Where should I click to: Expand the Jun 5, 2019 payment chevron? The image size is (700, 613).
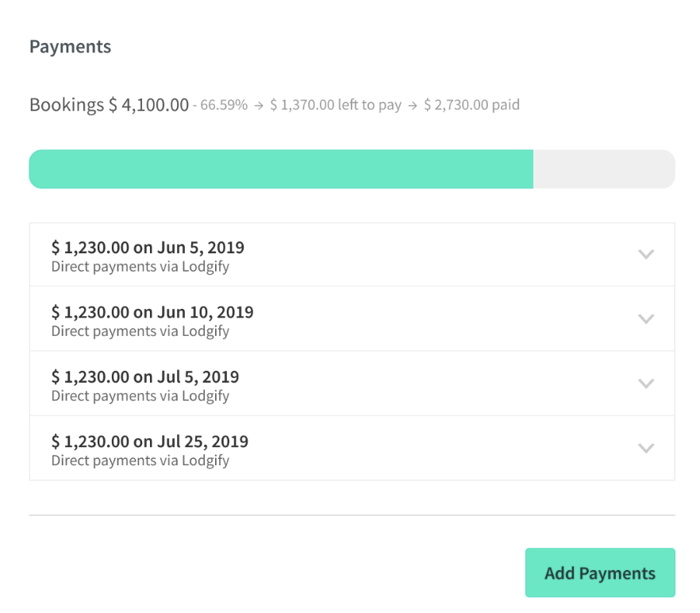click(x=646, y=255)
